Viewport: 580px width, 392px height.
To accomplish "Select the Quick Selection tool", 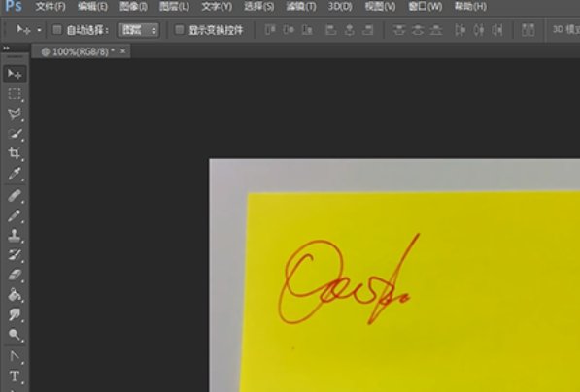I will click(15, 134).
